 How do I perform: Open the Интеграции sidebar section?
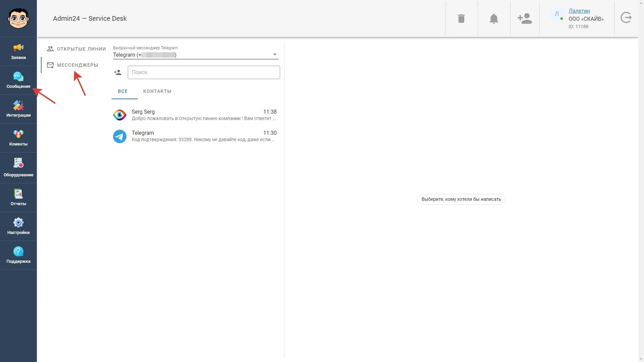[18, 109]
